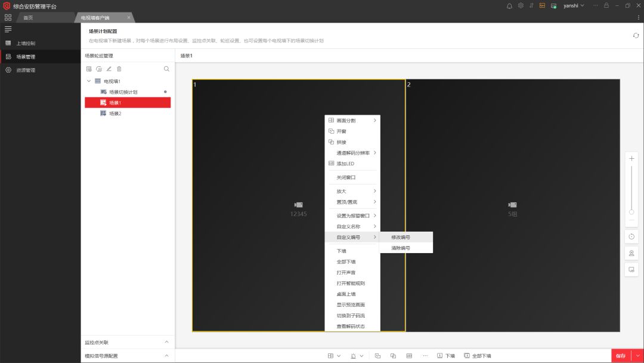Open the dropdown arrow beside 保存
This screenshot has width=644, height=363.
637,356
